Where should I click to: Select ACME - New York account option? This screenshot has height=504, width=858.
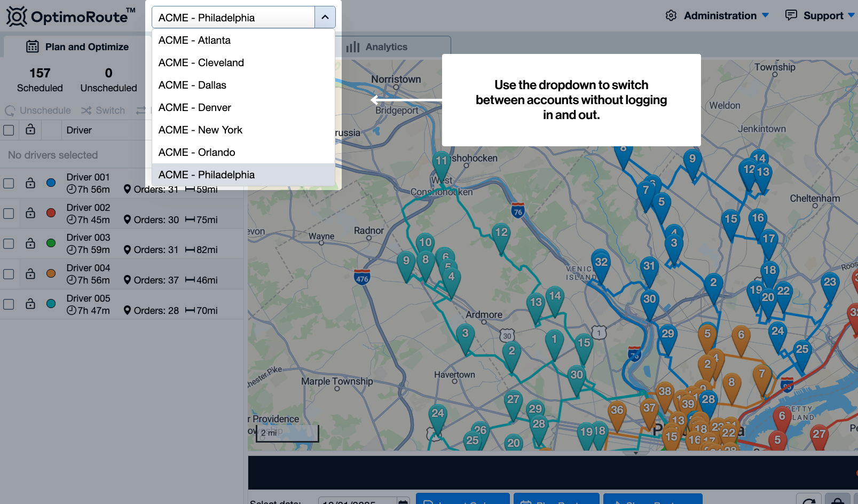pyautogui.click(x=200, y=130)
